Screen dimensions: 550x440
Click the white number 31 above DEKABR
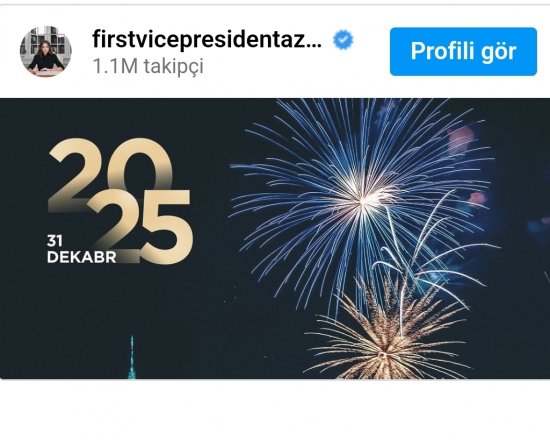(x=55, y=241)
